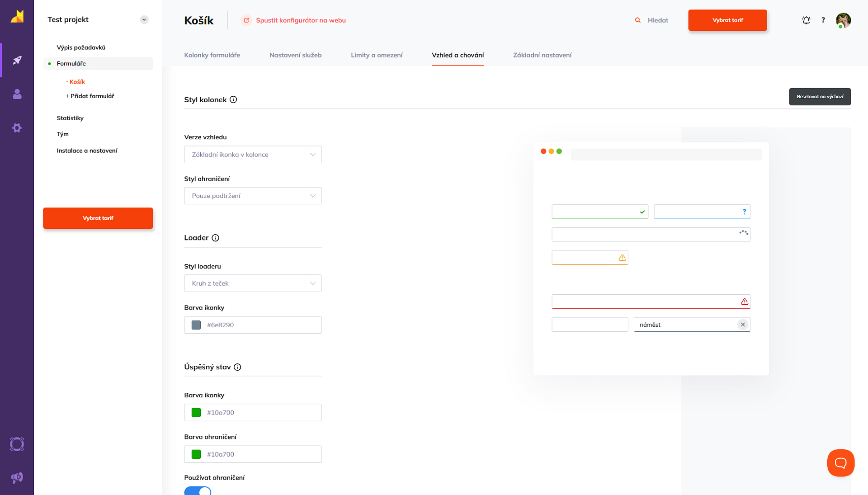The height and width of the screenshot is (495, 868).
Task: Click info icon next to Styl kolonek
Action: click(x=233, y=99)
